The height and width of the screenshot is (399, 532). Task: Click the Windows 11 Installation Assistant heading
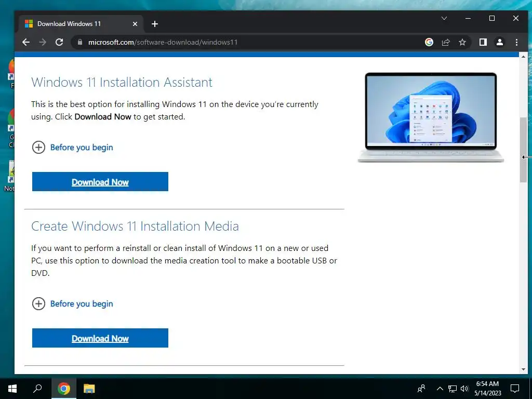click(x=122, y=83)
